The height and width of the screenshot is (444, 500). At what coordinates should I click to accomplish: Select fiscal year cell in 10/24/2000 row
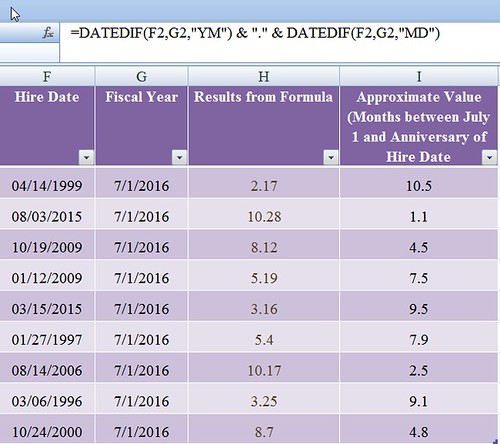click(x=142, y=429)
